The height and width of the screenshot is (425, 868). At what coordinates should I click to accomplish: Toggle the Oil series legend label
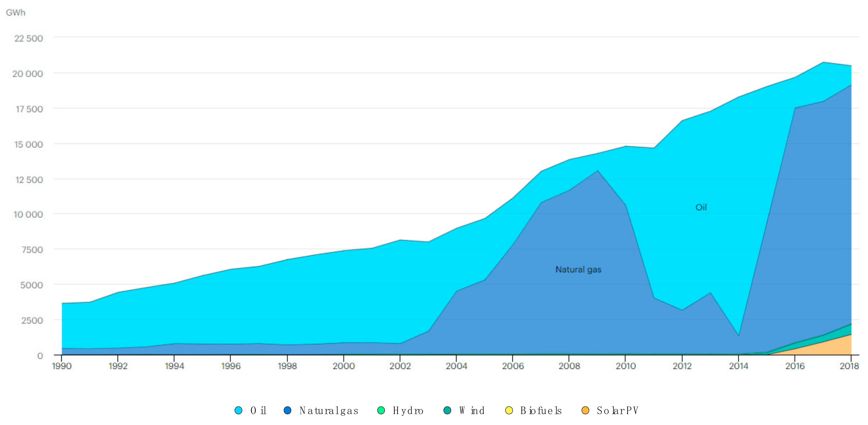(258, 410)
